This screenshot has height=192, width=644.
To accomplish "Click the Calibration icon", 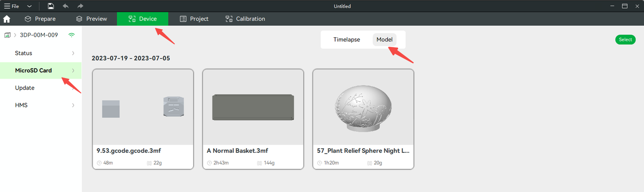I will pyautogui.click(x=229, y=19).
